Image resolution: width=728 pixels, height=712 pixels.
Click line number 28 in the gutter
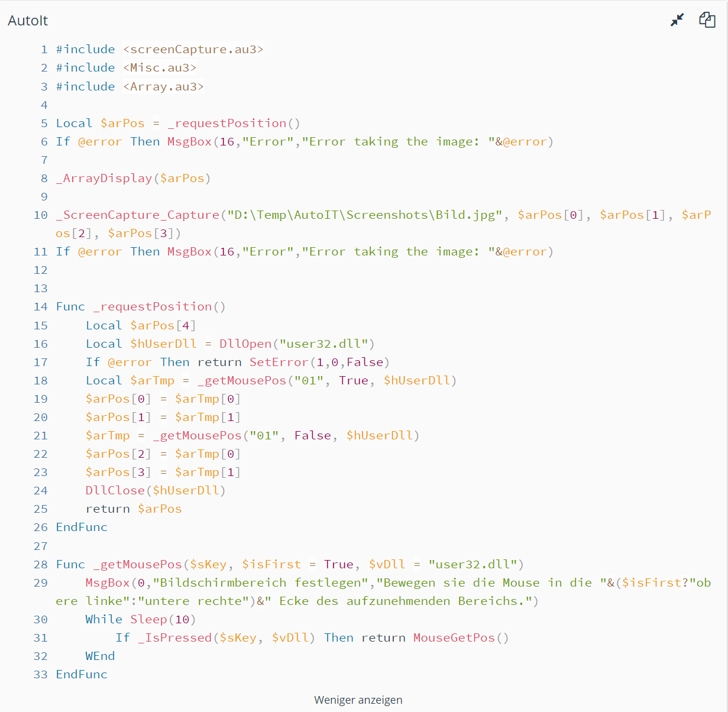(x=41, y=564)
